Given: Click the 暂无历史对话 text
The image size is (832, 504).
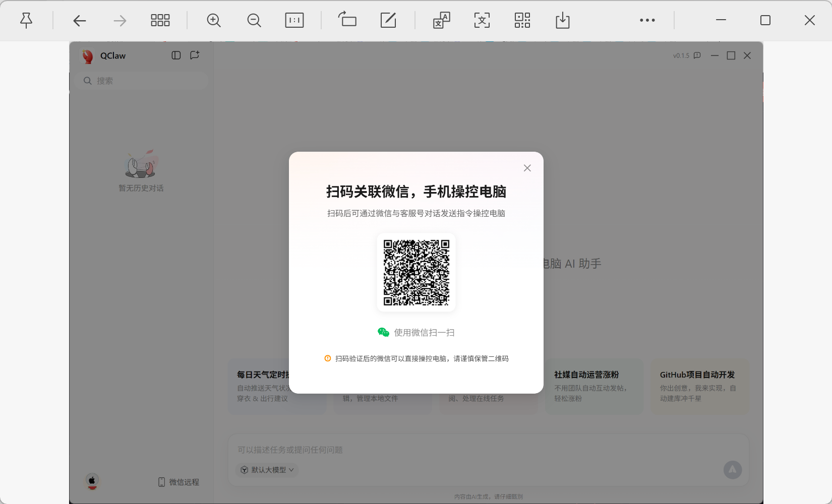Looking at the screenshot, I should coord(141,188).
